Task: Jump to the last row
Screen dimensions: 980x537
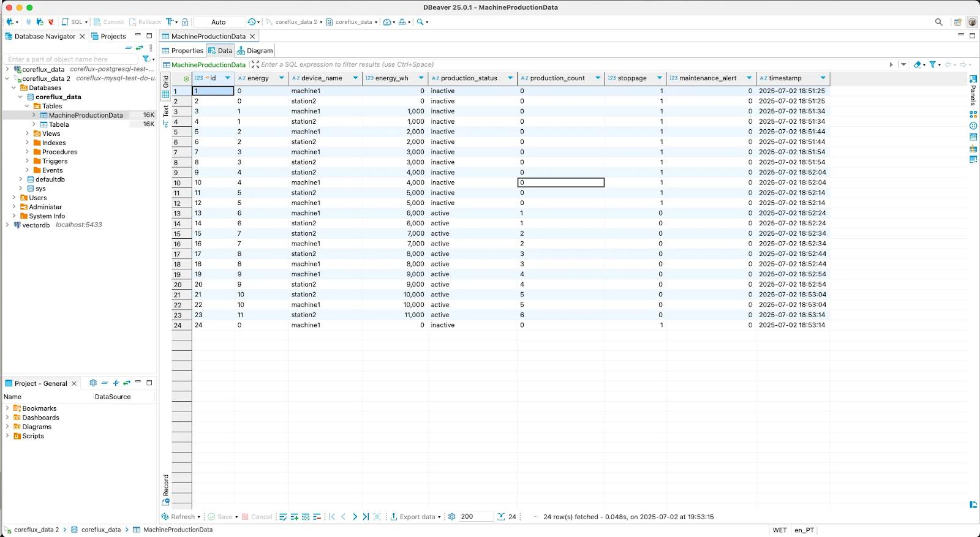Action: [x=366, y=517]
